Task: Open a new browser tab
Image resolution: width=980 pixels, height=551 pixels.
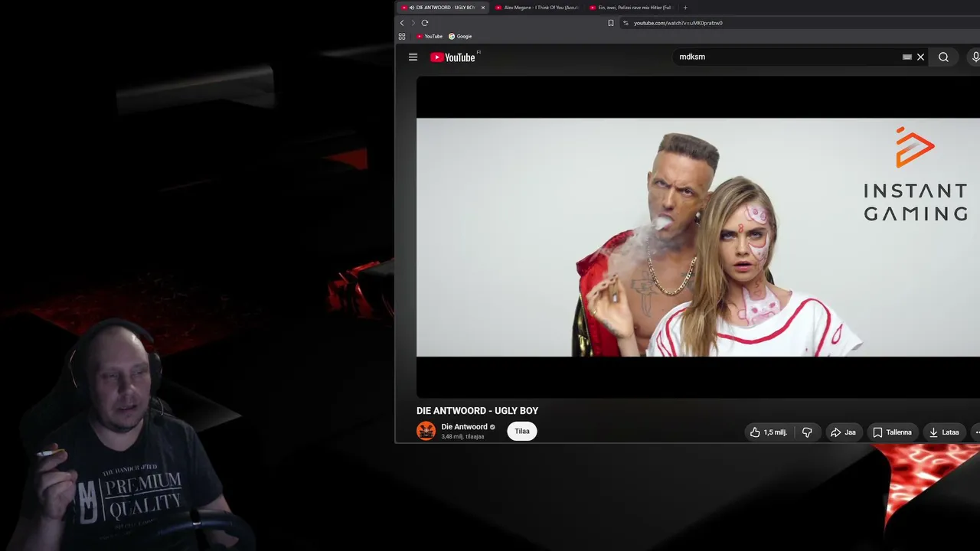Action: point(685,8)
